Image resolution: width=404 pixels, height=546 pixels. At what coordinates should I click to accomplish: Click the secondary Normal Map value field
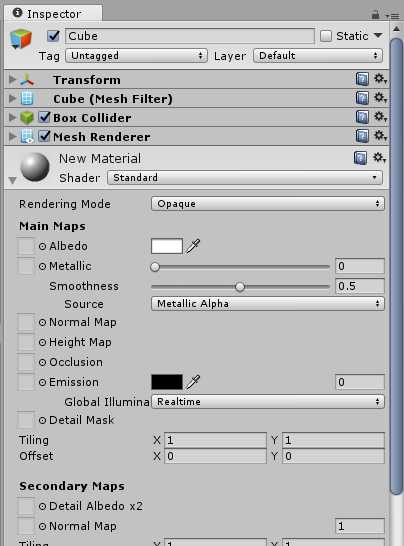coord(360,526)
